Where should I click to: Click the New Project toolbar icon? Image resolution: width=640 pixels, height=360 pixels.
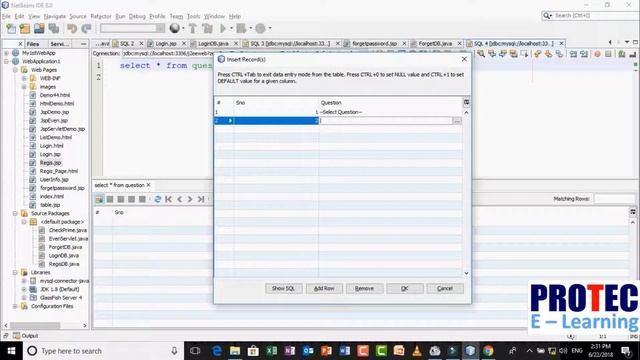pyautogui.click(x=25, y=28)
